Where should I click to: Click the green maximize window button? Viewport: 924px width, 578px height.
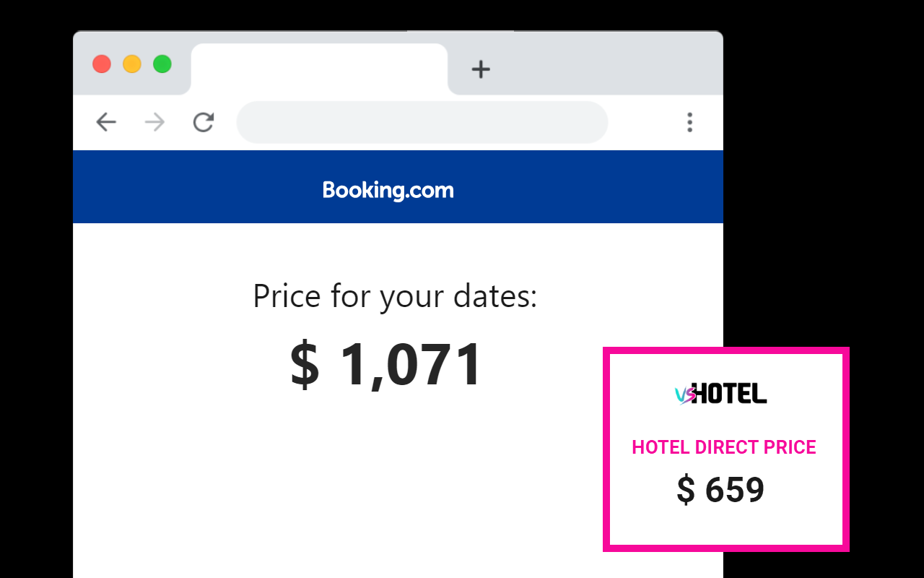(162, 64)
